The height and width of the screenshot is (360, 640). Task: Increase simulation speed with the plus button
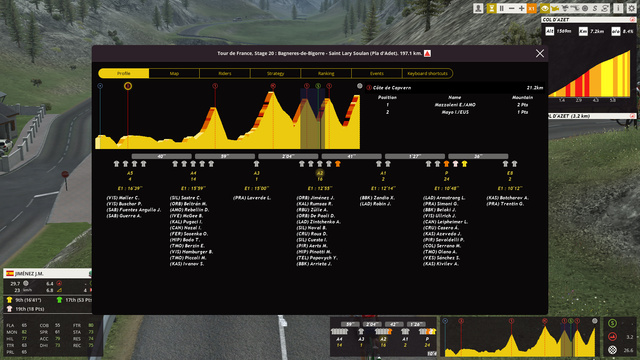click(x=521, y=8)
